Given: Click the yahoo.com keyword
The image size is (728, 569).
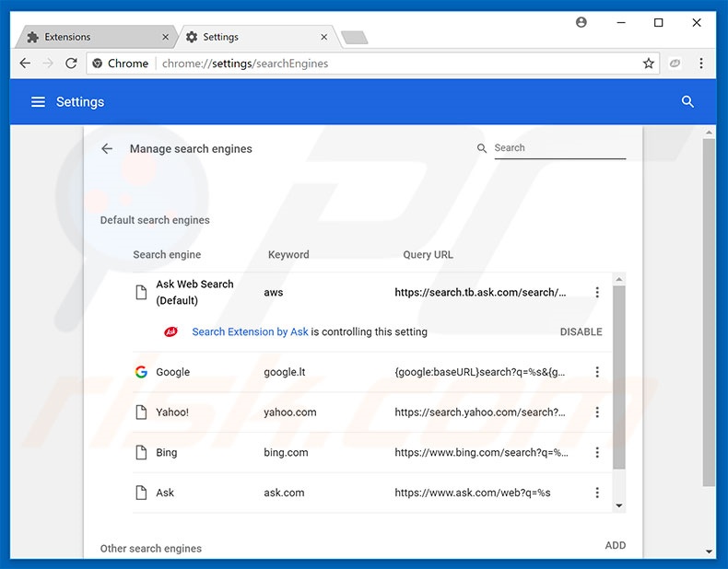Looking at the screenshot, I should coord(290,412).
